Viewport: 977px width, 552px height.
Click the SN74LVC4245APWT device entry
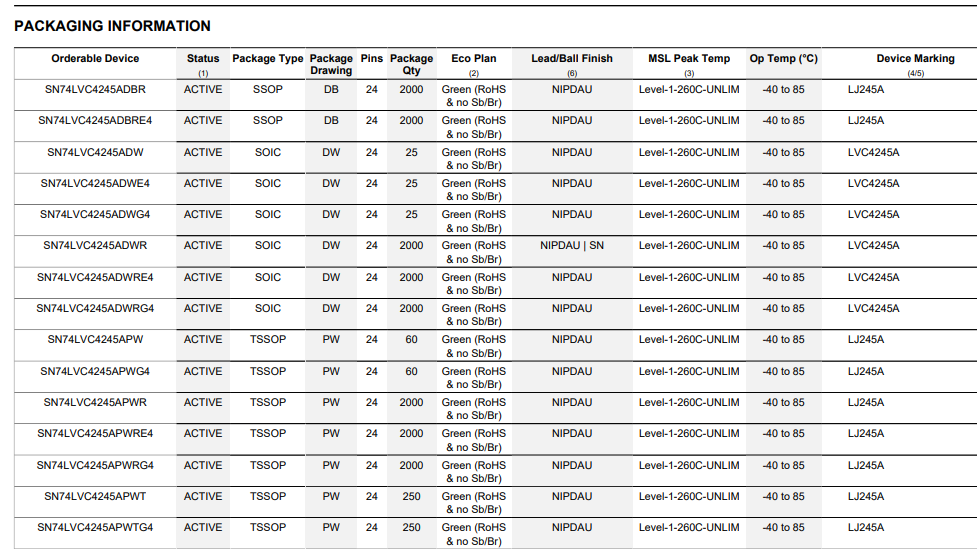[x=95, y=496]
